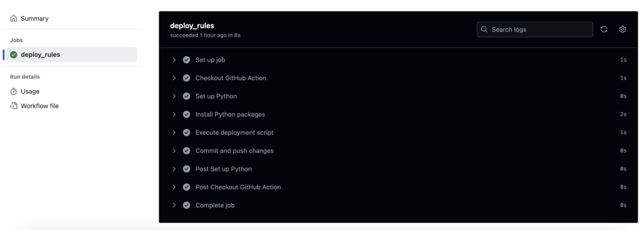Click the "Complete job" step label
The height and width of the screenshot is (230, 644).
(x=215, y=205)
